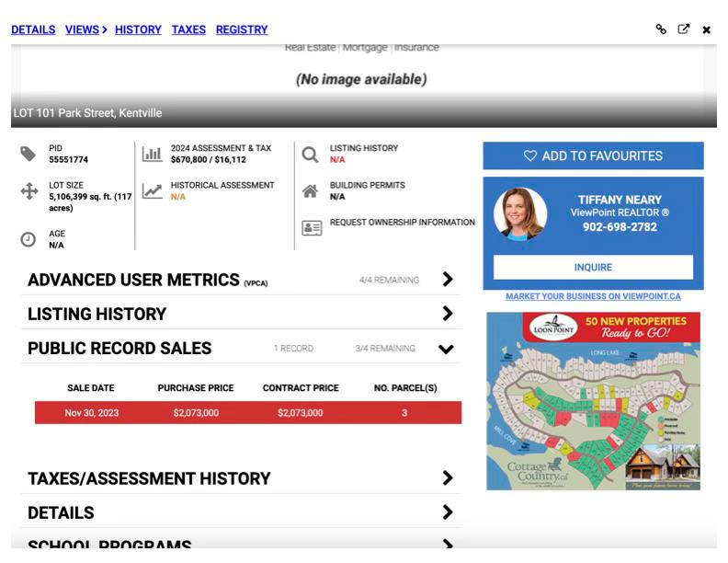Screen dimensions: 728x563
Task: Click the lot size 5,106,399 sq. ft. value
Action: pyautogui.click(x=90, y=202)
